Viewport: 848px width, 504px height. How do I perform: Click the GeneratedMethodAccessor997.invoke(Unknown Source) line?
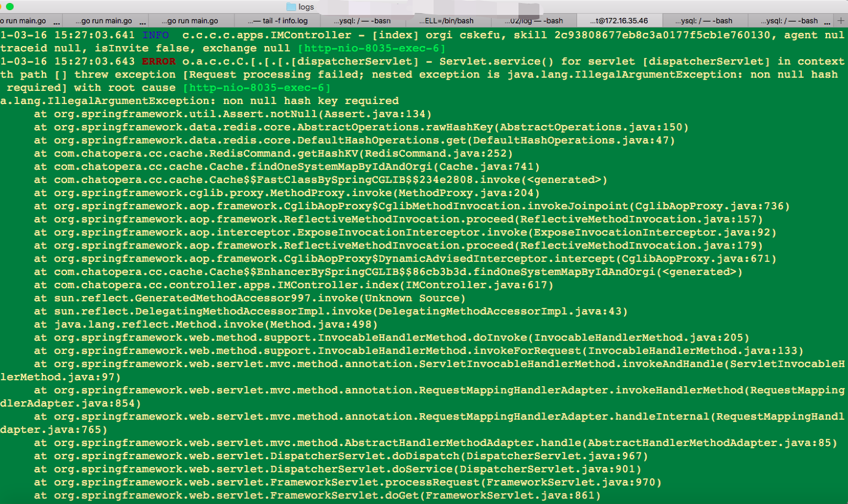[x=249, y=298]
